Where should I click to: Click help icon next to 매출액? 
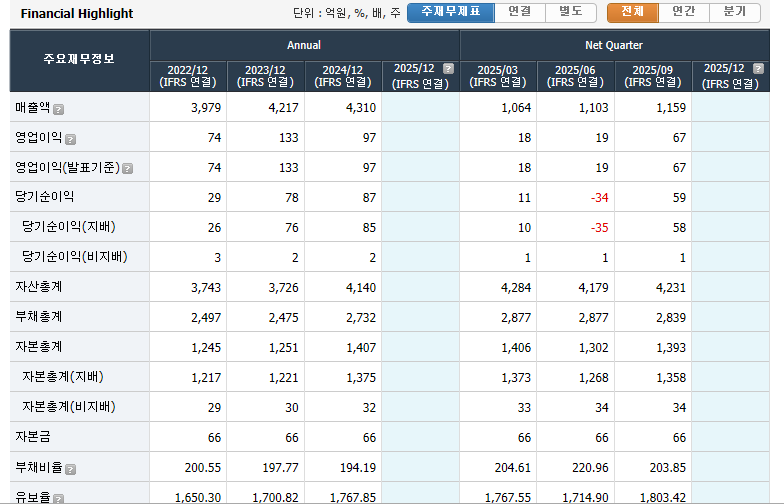point(59,109)
